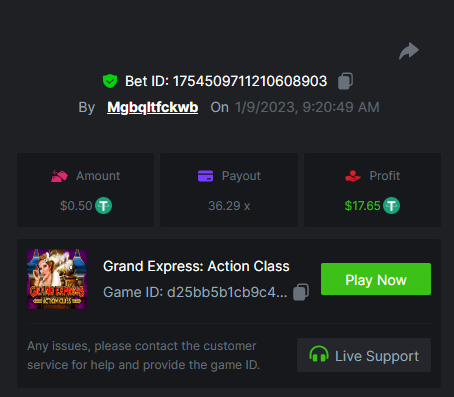Click the bet date and time text
The height and width of the screenshot is (397, 454).
307,107
